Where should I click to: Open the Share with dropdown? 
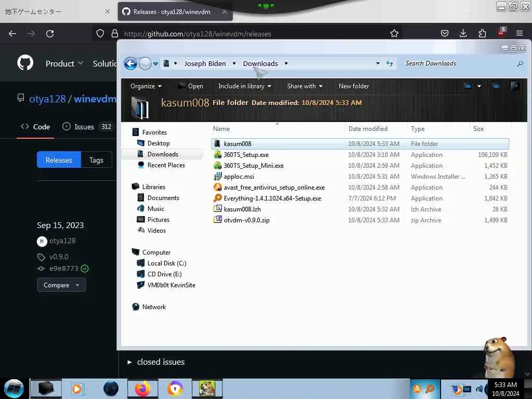tap(304, 86)
